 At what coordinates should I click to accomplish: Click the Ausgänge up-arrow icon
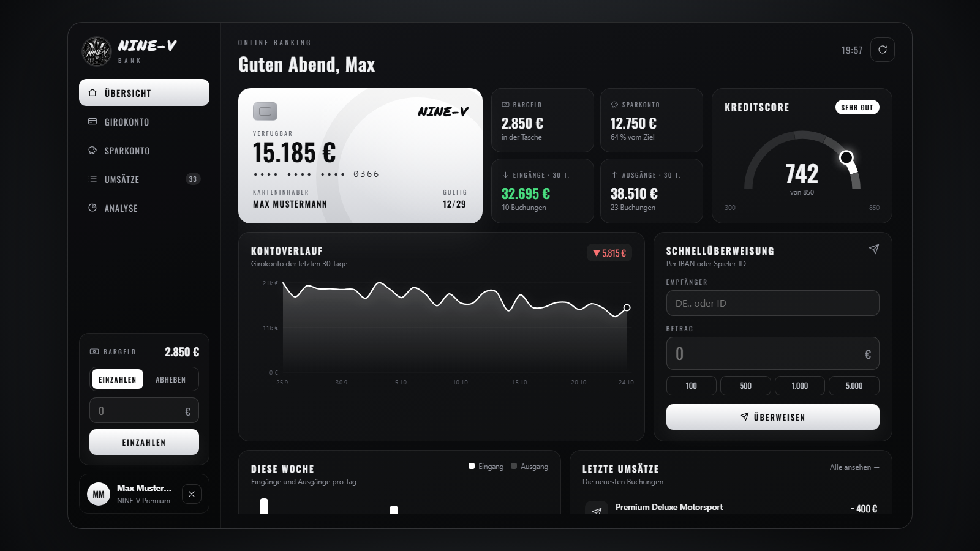point(614,174)
